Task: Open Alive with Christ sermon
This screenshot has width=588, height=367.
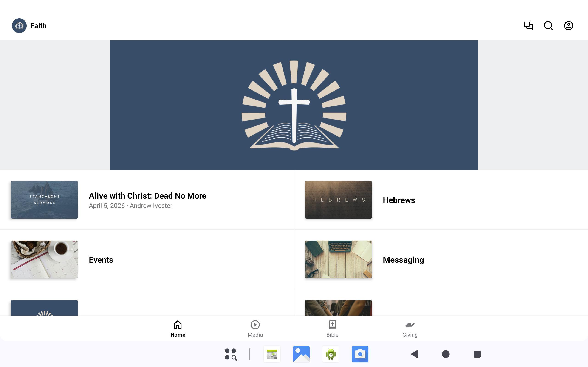Action: pyautogui.click(x=147, y=196)
